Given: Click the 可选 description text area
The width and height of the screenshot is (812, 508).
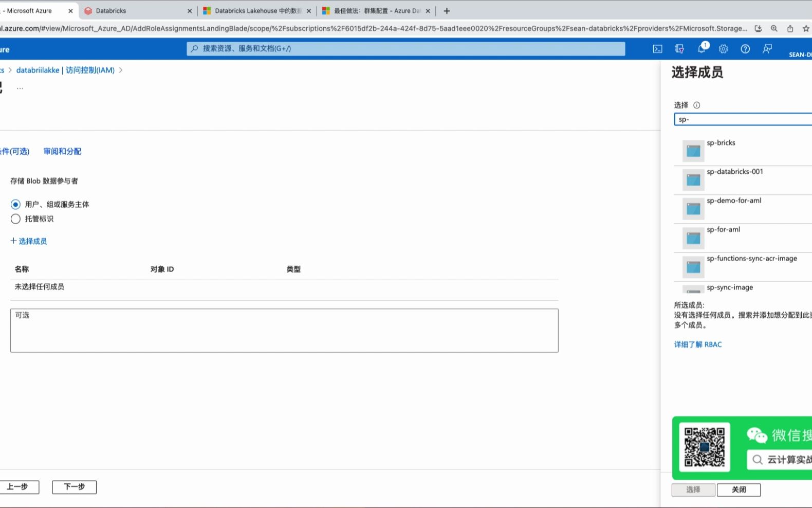Looking at the screenshot, I should 284,330.
